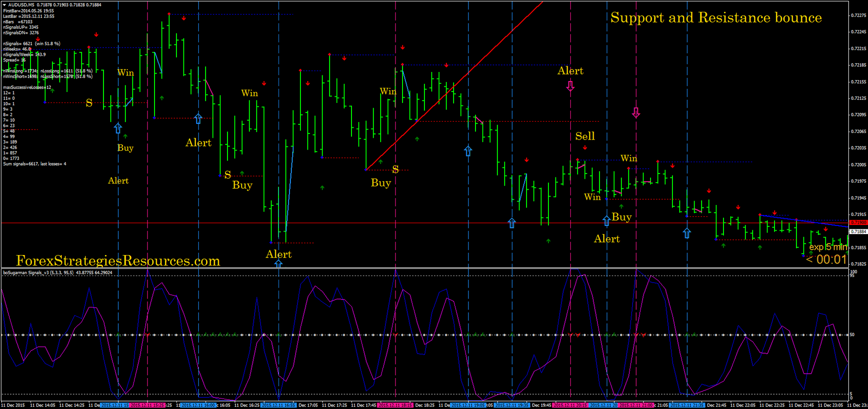Click the red 0.71900 price level tag

pos(858,223)
